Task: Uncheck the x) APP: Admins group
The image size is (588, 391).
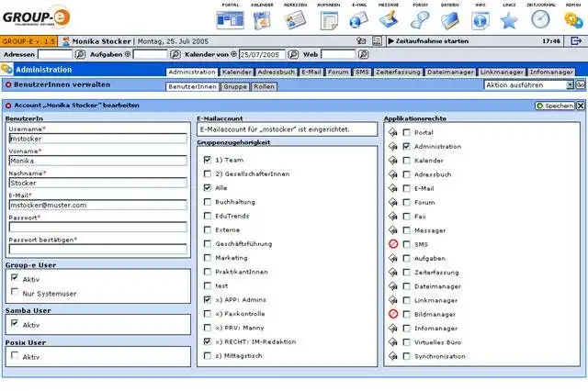Action: 208,299
